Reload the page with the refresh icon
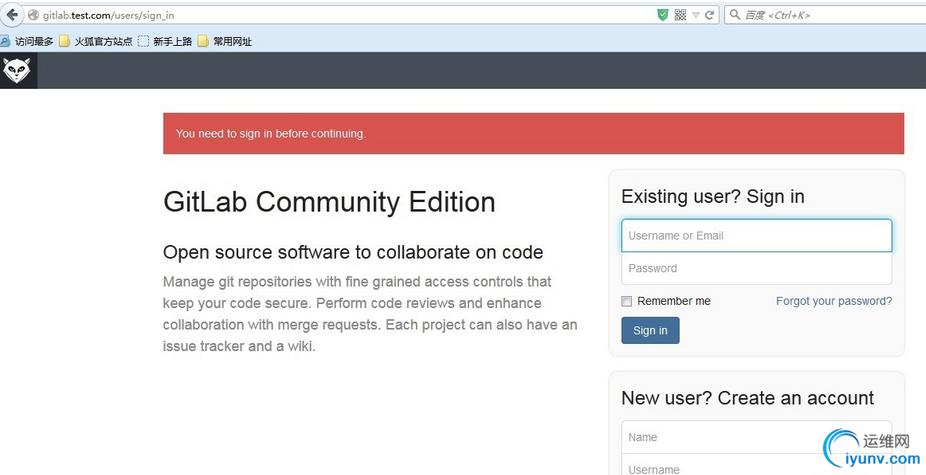This screenshot has width=926, height=475. point(710,15)
